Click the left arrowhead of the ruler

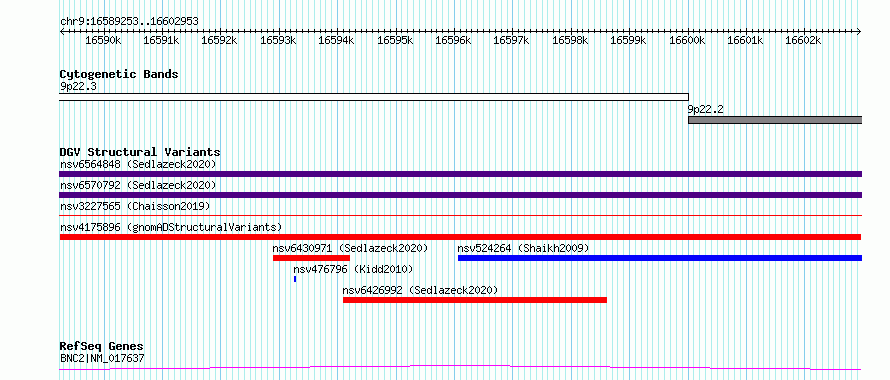point(62,31)
